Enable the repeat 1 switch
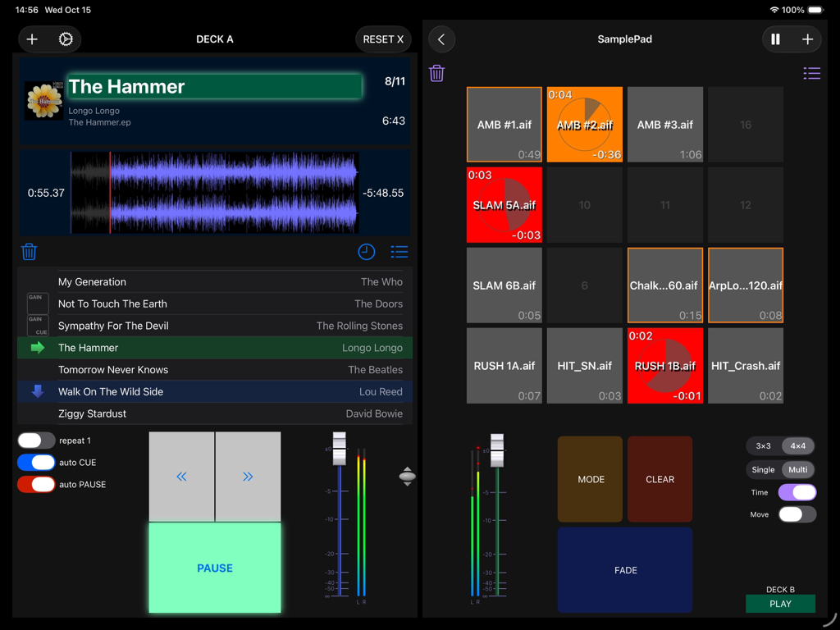Image resolution: width=840 pixels, height=630 pixels. (x=34, y=440)
